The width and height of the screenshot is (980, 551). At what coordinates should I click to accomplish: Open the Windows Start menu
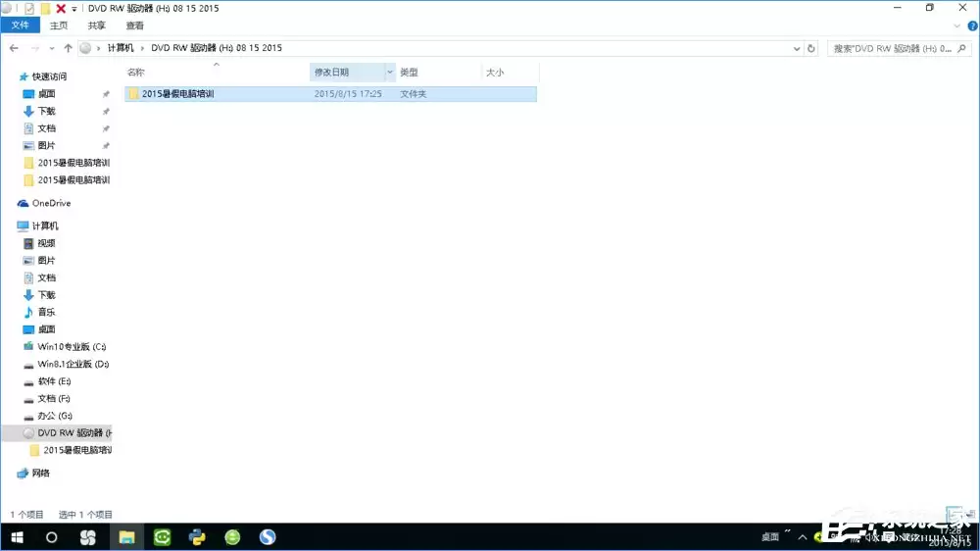tap(17, 537)
